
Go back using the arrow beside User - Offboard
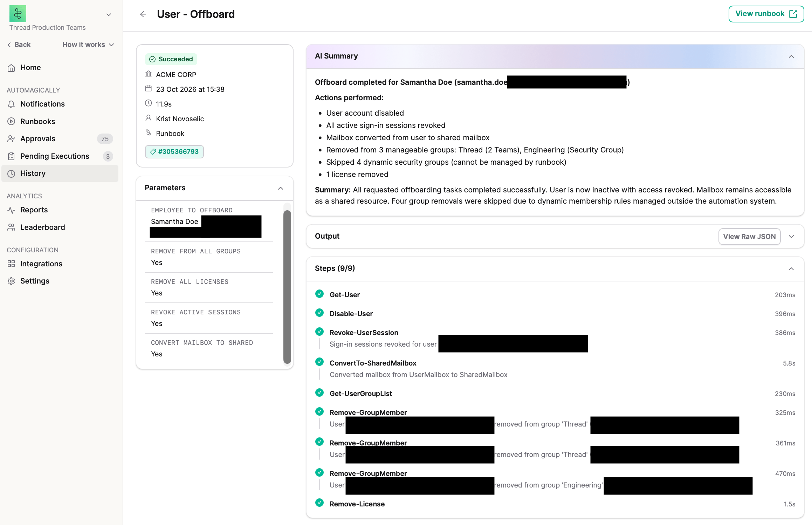tap(143, 14)
